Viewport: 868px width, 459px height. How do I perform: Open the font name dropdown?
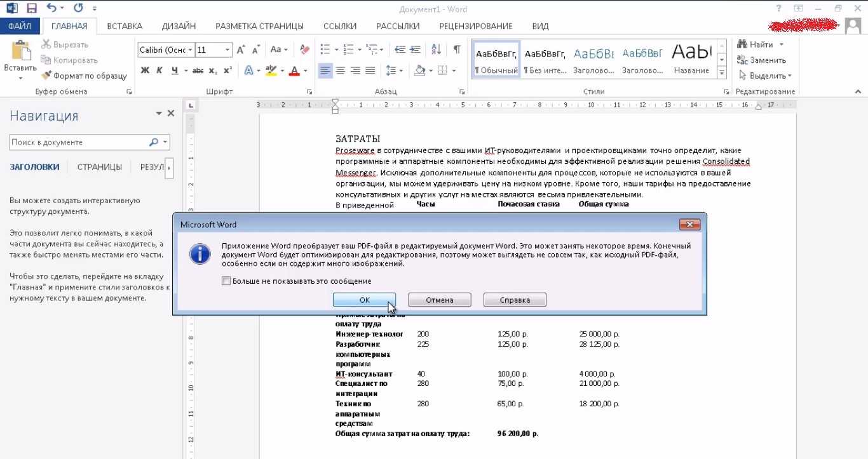189,50
